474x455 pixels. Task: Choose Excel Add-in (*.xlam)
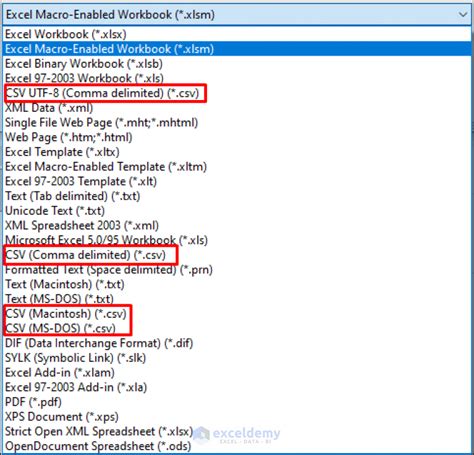[x=237, y=372]
